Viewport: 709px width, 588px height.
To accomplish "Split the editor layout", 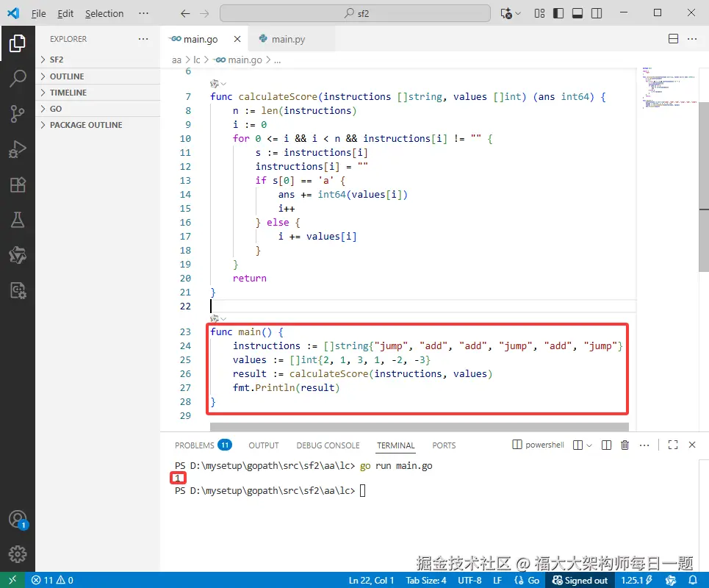I will (673, 39).
